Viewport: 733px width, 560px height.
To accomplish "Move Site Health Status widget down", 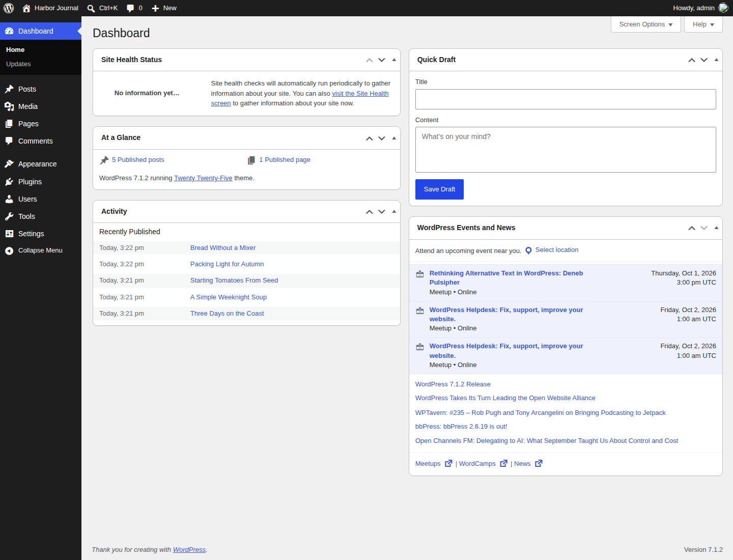I will (382, 60).
